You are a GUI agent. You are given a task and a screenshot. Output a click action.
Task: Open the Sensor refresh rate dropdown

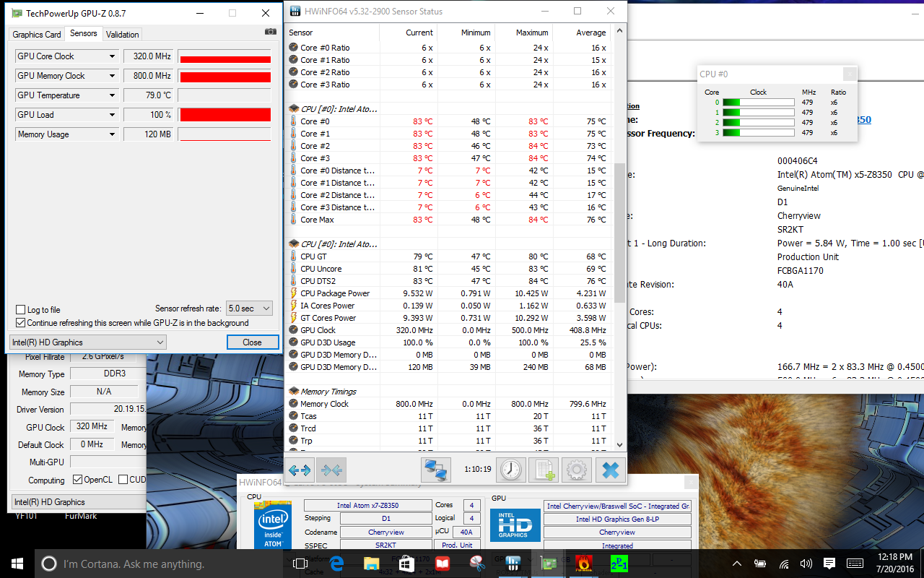(249, 309)
